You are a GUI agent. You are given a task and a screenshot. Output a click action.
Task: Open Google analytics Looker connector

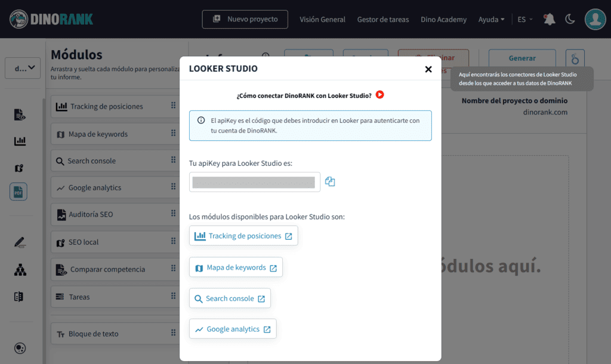point(233,329)
